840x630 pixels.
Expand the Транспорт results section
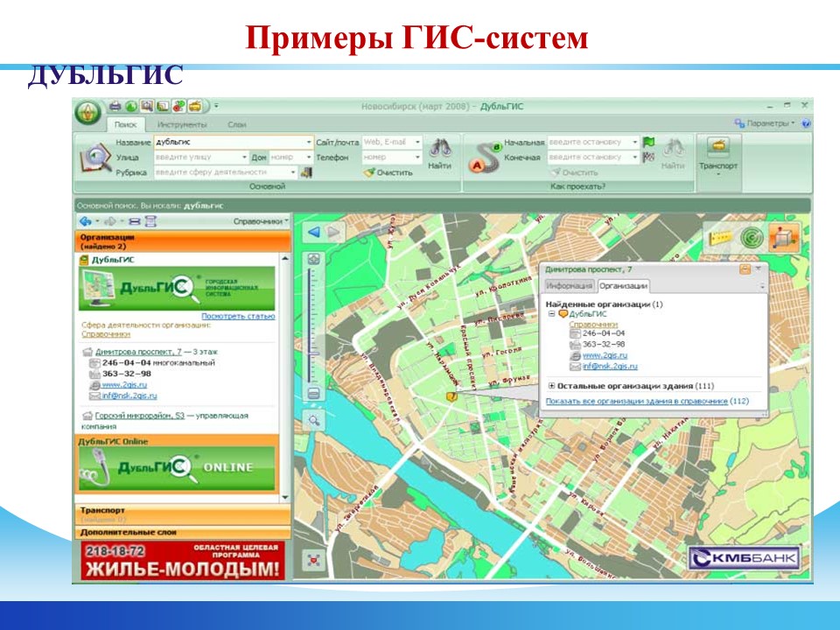(x=182, y=514)
